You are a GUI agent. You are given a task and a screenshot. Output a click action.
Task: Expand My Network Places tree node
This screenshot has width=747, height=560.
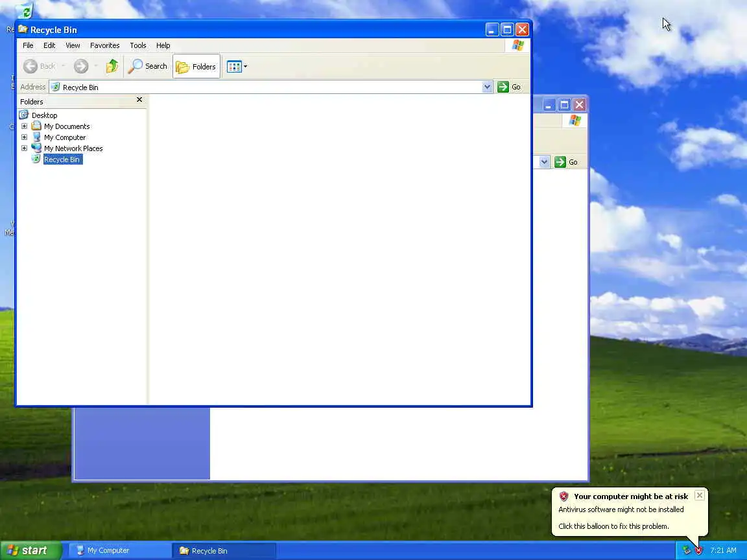pos(24,148)
